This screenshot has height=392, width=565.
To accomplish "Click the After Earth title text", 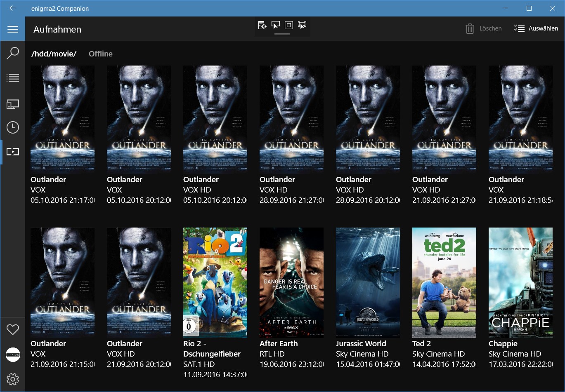I will pos(279,343).
